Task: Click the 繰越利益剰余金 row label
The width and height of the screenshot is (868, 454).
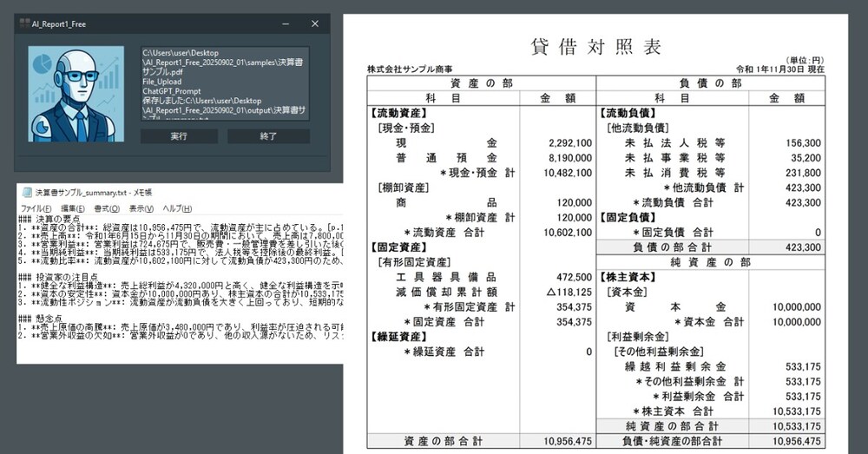Action: tap(675, 367)
